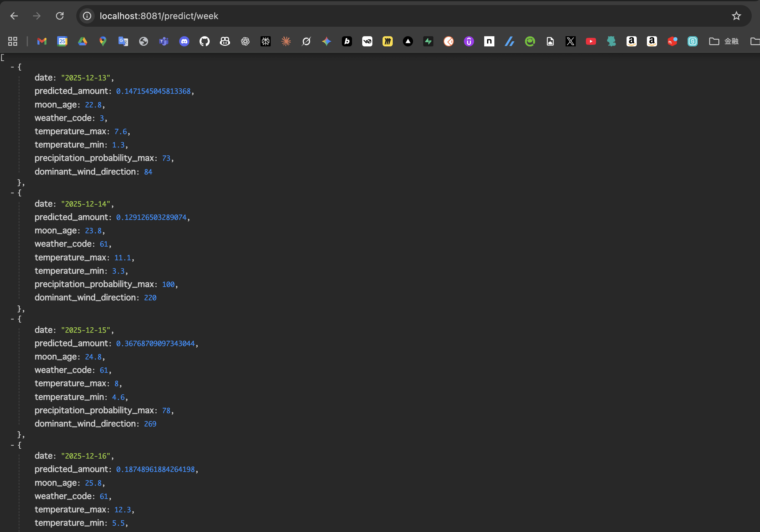
Task: Bookmark this page with the star
Action: click(736, 16)
